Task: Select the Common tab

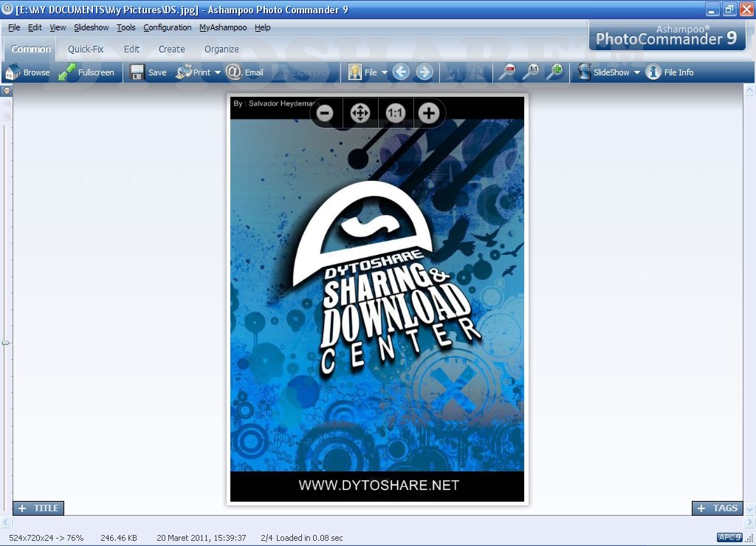Action: coord(31,50)
